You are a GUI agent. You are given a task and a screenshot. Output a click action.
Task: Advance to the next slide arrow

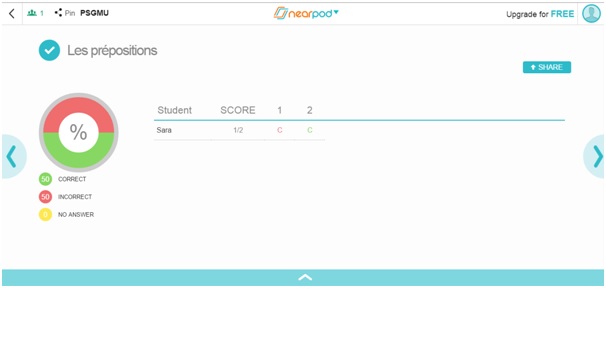[596, 156]
